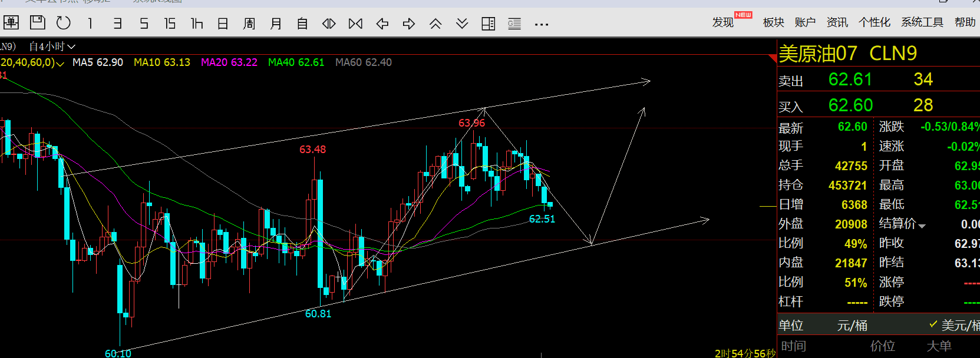The width and height of the screenshot is (980, 358).
Task: Open the 发现 menu
Action: click(x=723, y=22)
